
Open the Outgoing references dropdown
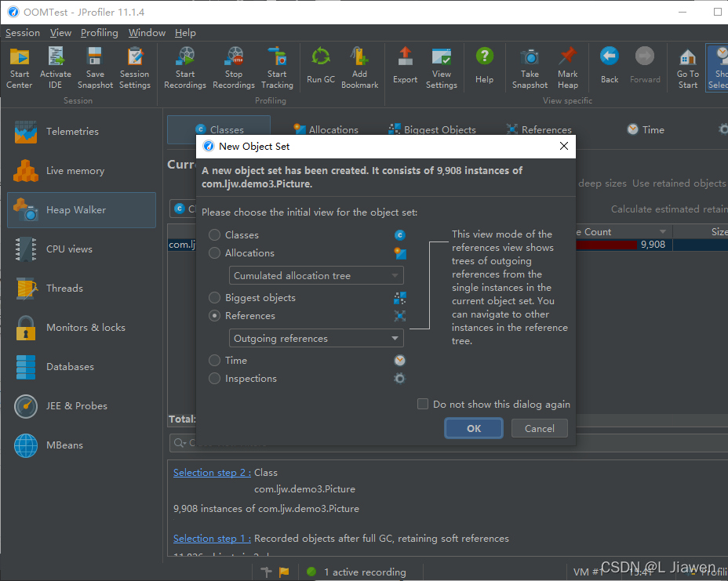(316, 338)
